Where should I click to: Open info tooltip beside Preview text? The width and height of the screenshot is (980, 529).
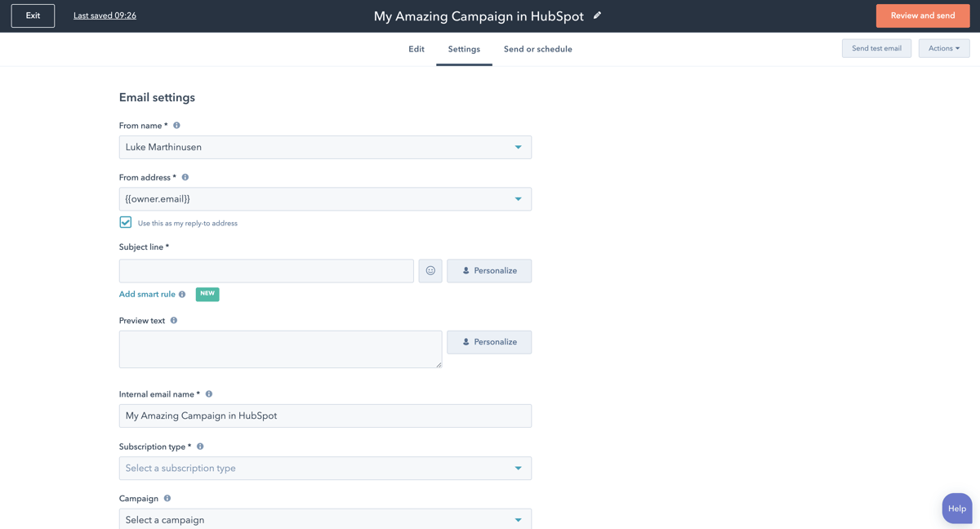point(174,321)
